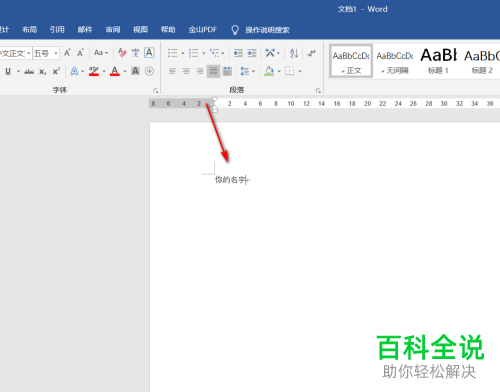Align text left

[x=172, y=71]
